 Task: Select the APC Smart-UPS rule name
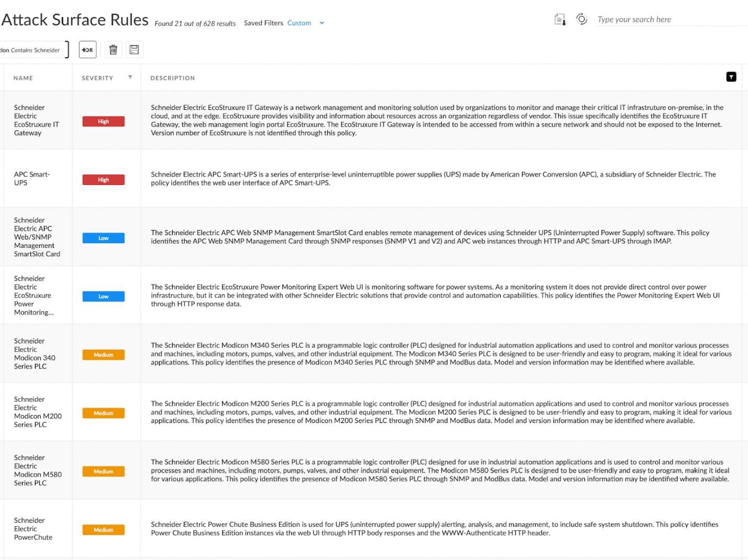[x=32, y=179]
